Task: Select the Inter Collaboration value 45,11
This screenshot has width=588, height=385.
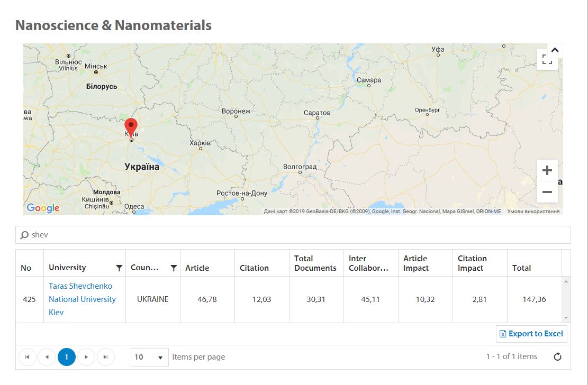Action: 370,299
